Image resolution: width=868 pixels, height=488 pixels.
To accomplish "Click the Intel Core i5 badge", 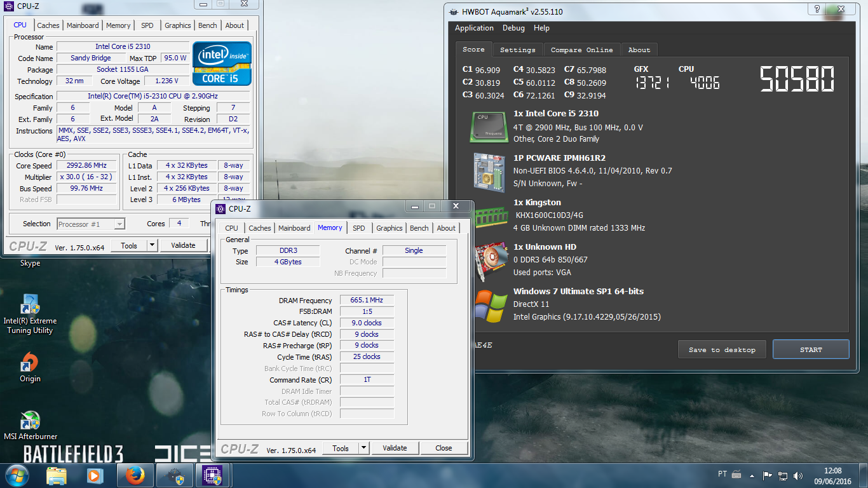I will pyautogui.click(x=222, y=63).
